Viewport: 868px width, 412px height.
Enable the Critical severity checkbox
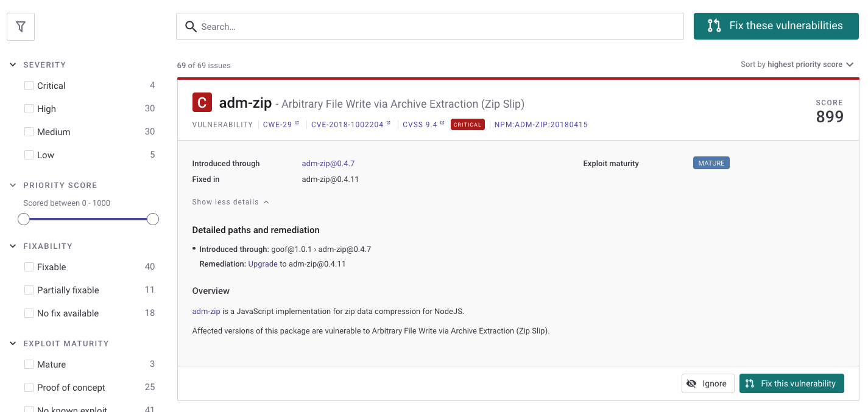click(x=29, y=86)
